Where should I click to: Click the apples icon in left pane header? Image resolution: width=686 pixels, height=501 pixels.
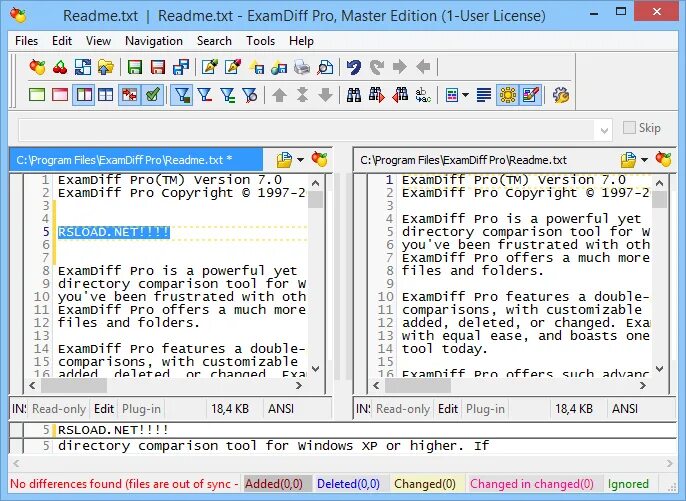[319, 159]
